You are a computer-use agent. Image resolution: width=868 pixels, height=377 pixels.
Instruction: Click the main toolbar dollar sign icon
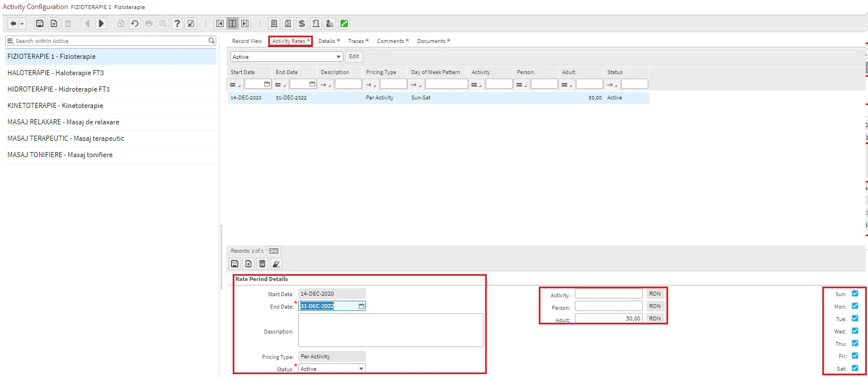(x=302, y=23)
